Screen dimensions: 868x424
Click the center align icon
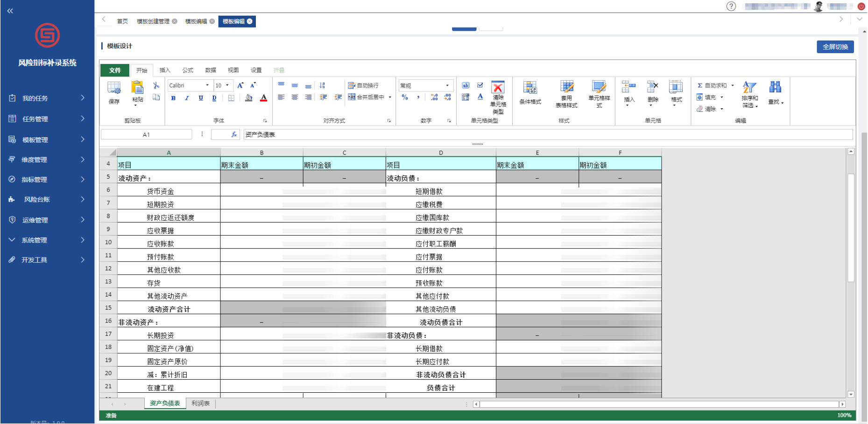295,97
